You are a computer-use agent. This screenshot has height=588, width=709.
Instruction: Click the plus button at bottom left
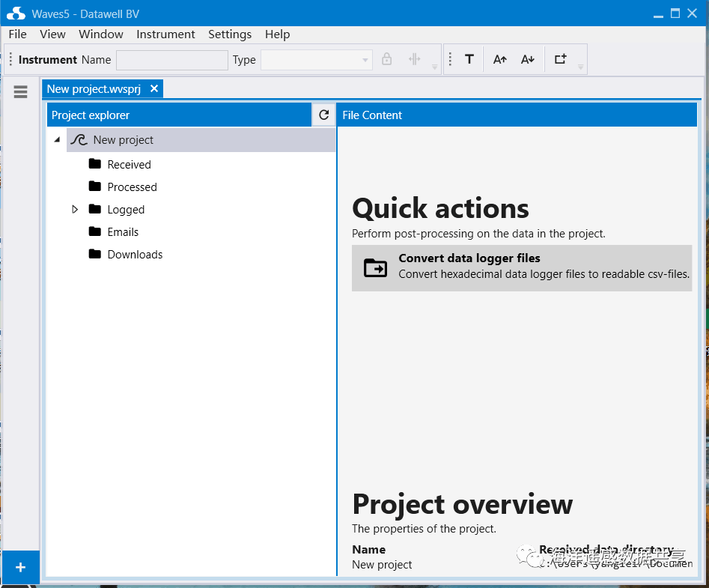pyautogui.click(x=20, y=568)
